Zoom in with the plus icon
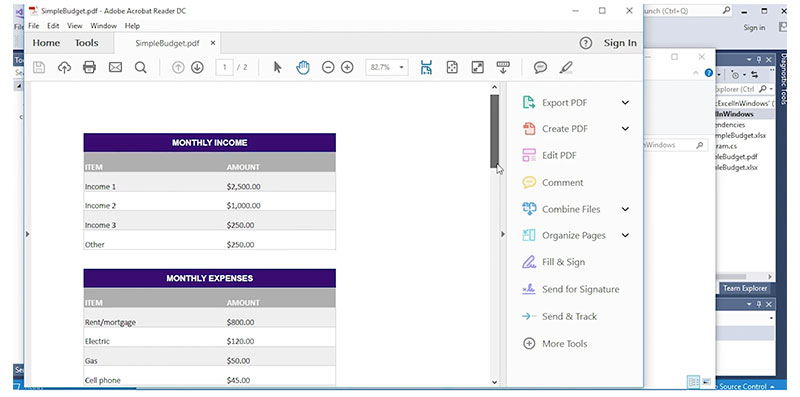Image resolution: width=800 pixels, height=397 pixels. [x=347, y=67]
